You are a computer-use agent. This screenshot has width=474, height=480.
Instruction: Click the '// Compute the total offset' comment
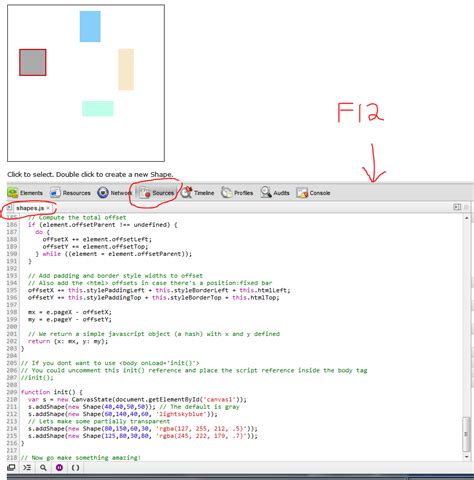[77, 218]
